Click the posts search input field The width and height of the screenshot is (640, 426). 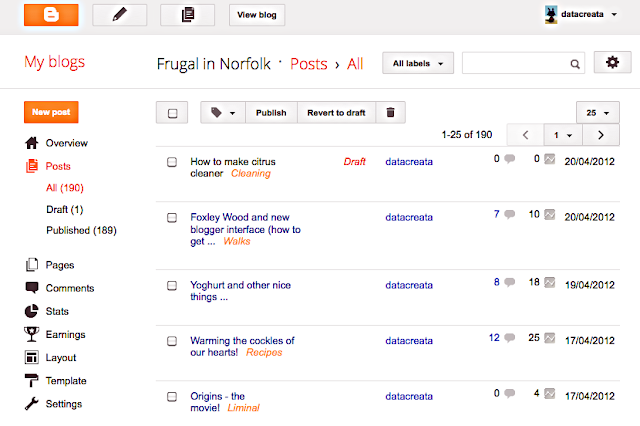(x=515, y=63)
